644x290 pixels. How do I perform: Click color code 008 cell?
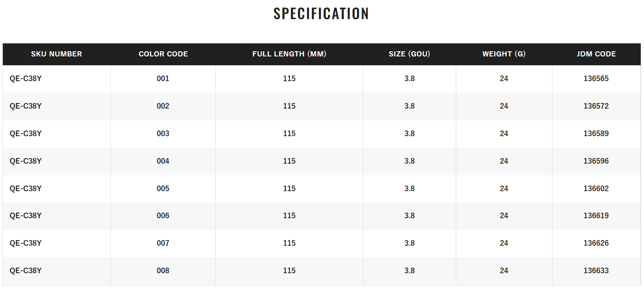[x=163, y=271]
